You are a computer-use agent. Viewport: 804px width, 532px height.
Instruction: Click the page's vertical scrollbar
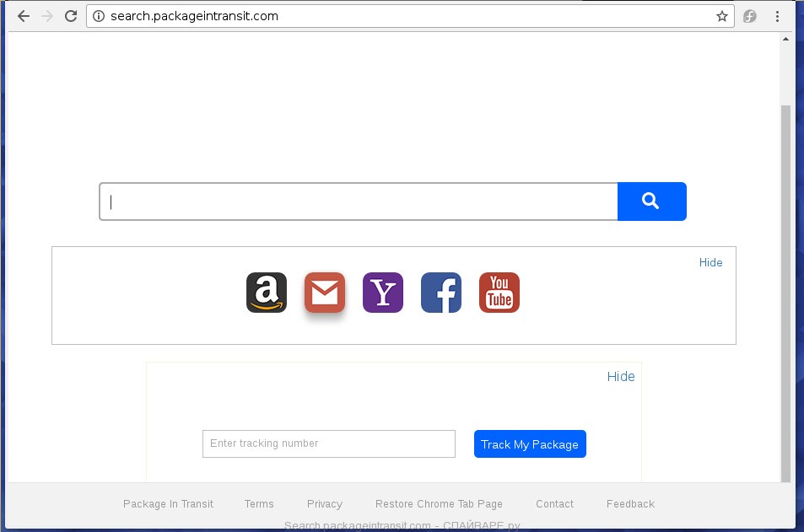(786, 287)
